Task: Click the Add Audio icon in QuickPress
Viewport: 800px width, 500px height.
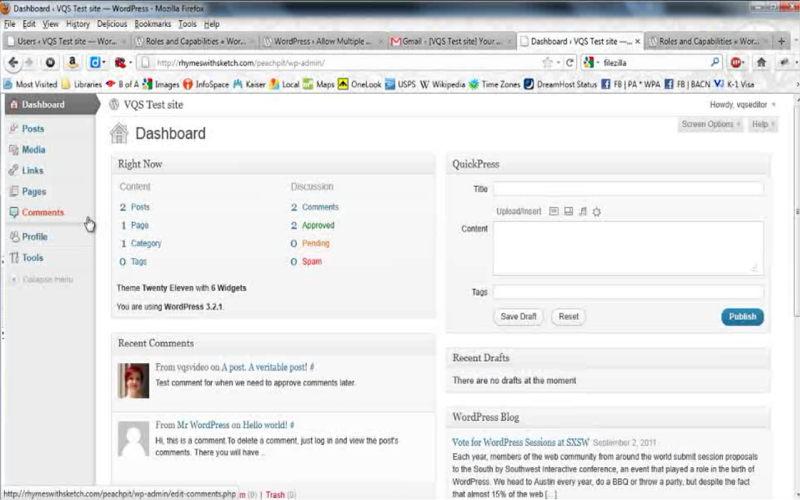Action: tap(583, 211)
